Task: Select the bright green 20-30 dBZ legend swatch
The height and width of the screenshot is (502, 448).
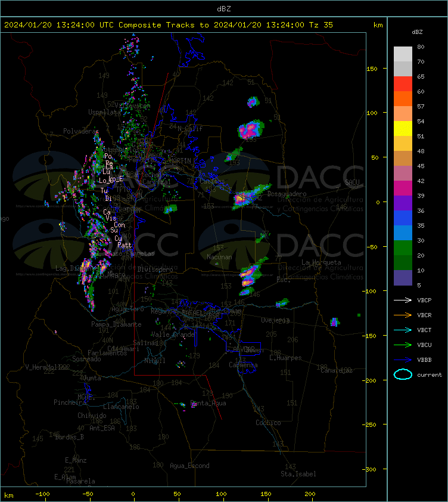Action: click(403, 248)
